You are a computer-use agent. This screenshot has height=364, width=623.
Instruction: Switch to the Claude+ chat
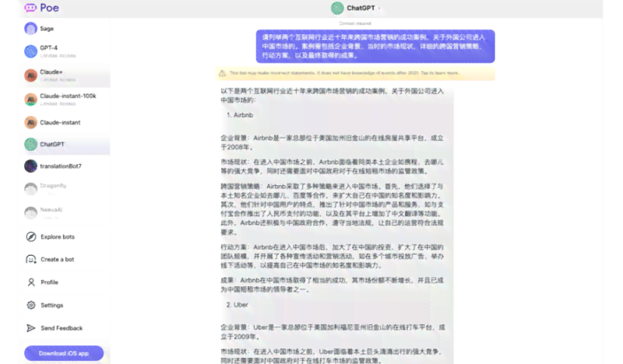click(65, 75)
